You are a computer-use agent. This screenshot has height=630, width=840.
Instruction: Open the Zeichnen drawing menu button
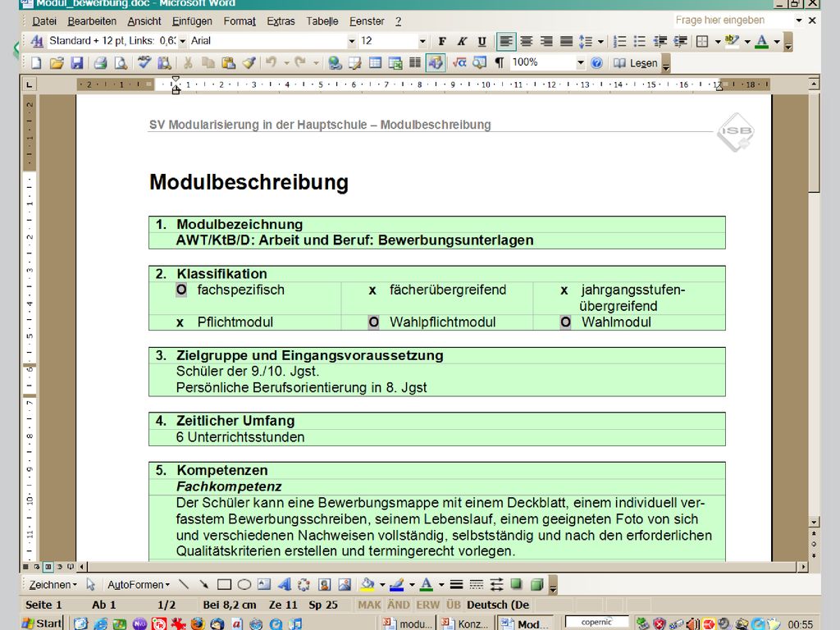click(52, 584)
